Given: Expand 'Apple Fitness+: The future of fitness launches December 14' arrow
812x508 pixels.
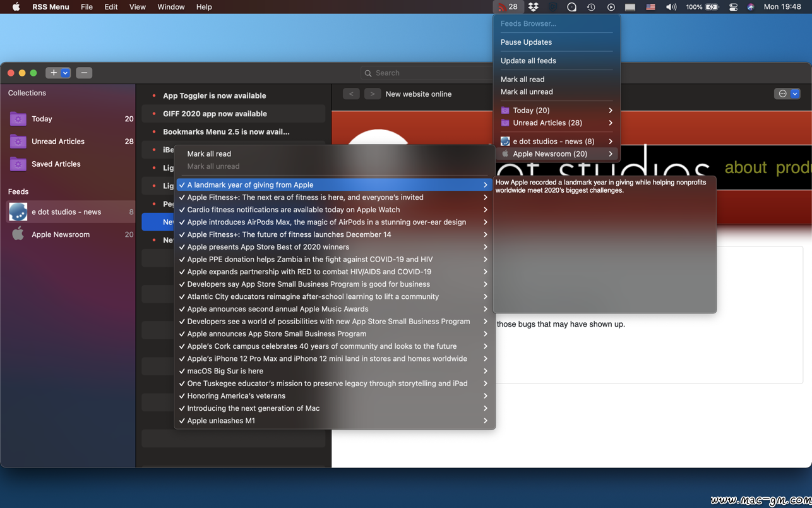Looking at the screenshot, I should tap(485, 234).
